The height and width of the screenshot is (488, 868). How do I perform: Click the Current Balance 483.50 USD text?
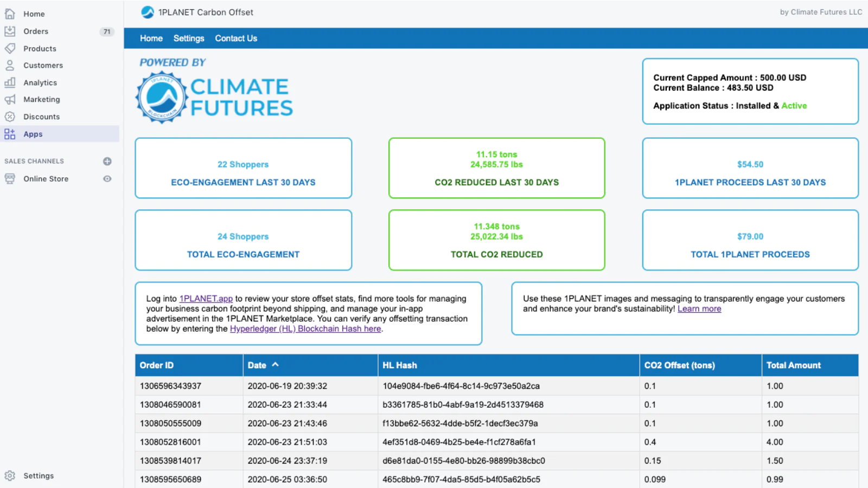pos(713,88)
